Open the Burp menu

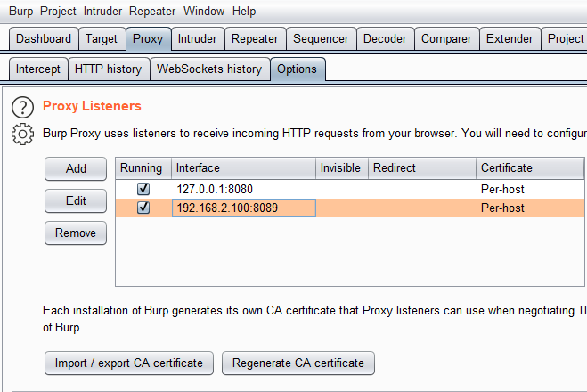21,11
